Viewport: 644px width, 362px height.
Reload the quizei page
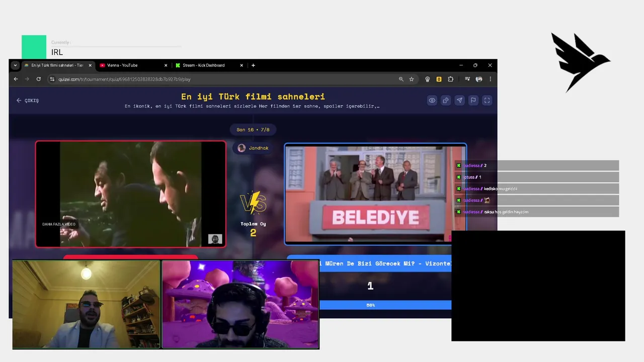(38, 79)
